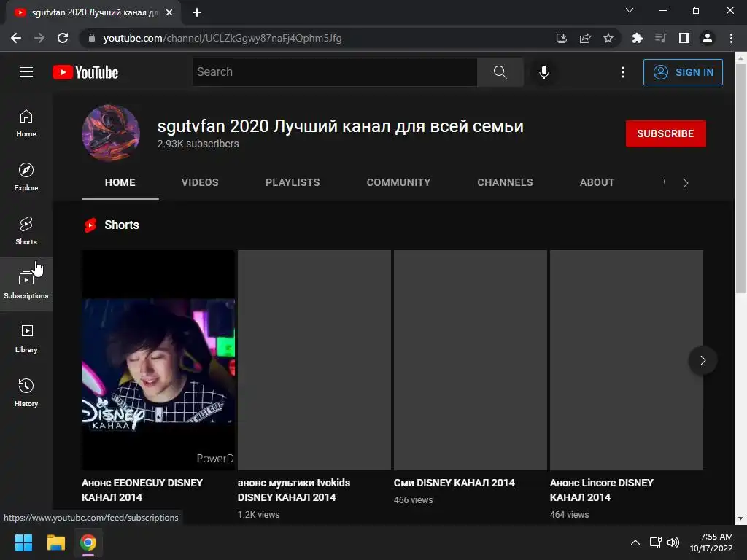This screenshot has width=747, height=560.
Task: Open the tab search dropdown arrow
Action: 630,10
